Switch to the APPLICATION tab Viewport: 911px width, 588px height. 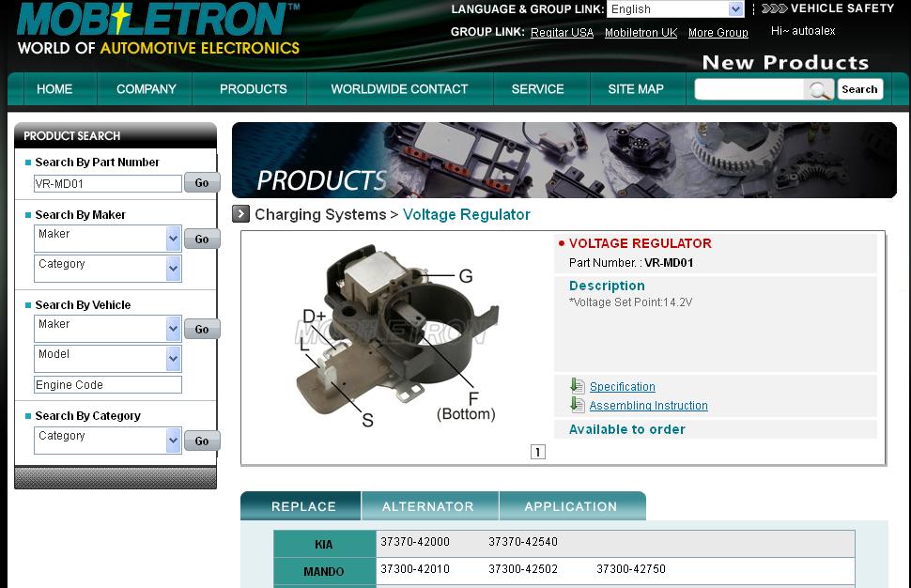click(572, 506)
